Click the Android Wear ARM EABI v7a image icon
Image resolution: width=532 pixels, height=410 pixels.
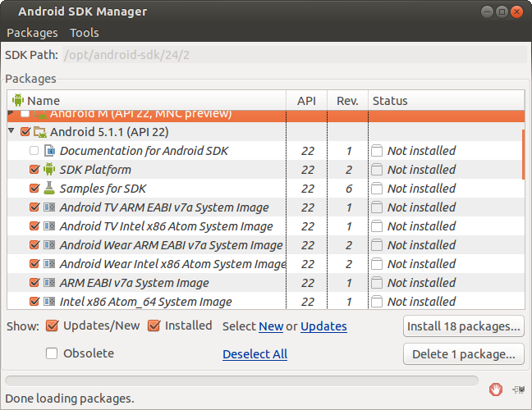pos(49,244)
